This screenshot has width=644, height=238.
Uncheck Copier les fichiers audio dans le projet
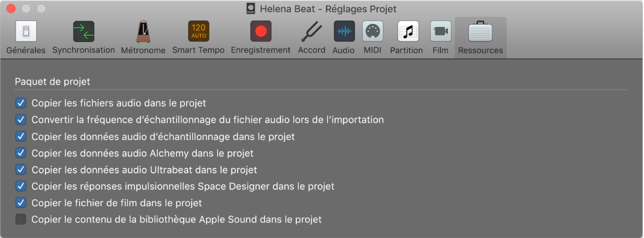[21, 103]
